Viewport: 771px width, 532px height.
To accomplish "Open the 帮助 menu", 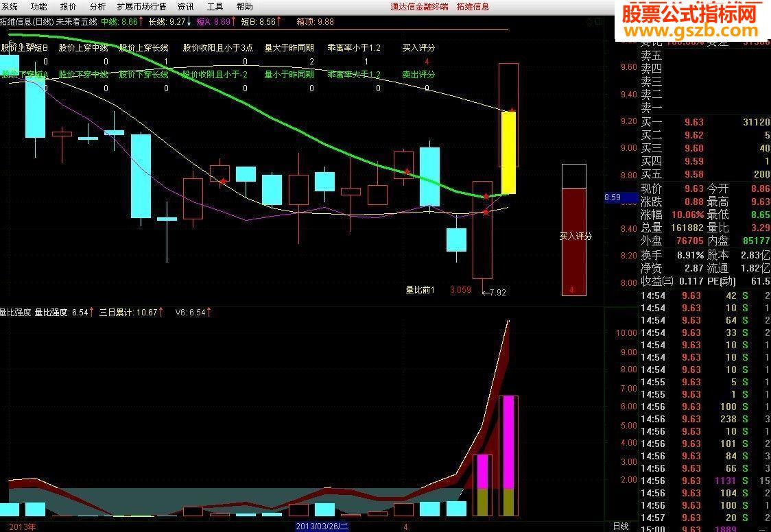I will [244, 7].
